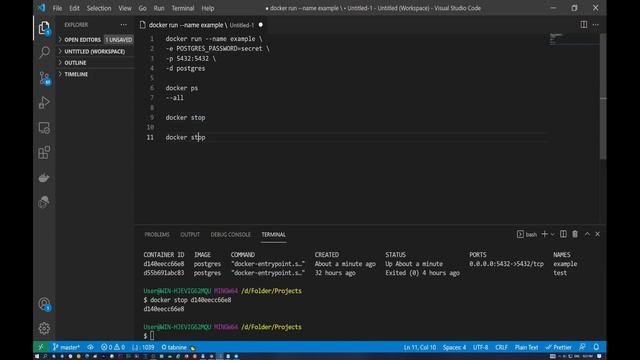
Task: Expand the Outline section
Action: [96, 62]
